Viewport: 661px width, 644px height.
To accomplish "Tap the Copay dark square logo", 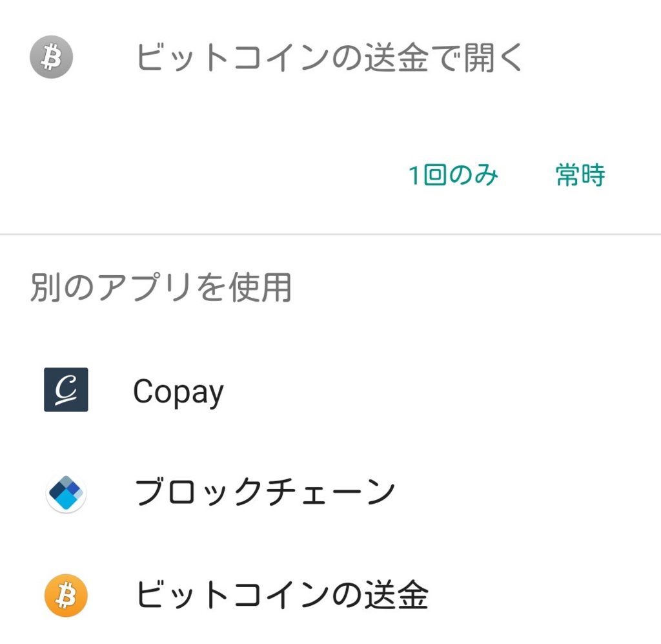I will coord(65,390).
